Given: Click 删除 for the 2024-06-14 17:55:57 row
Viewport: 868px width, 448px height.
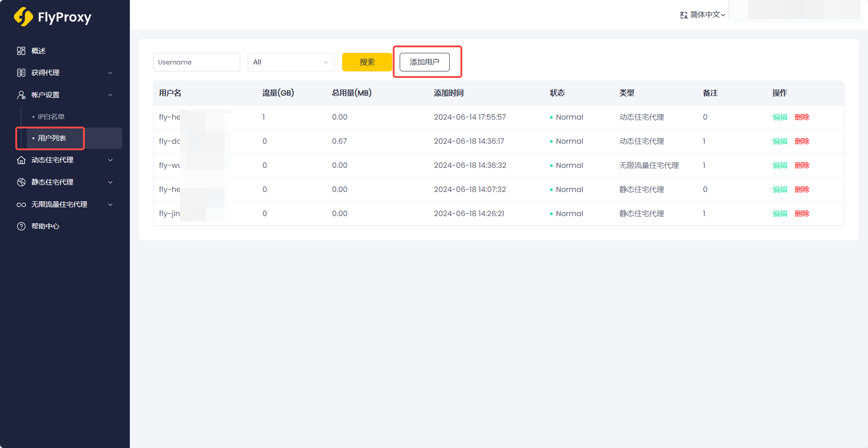Looking at the screenshot, I should (x=802, y=117).
